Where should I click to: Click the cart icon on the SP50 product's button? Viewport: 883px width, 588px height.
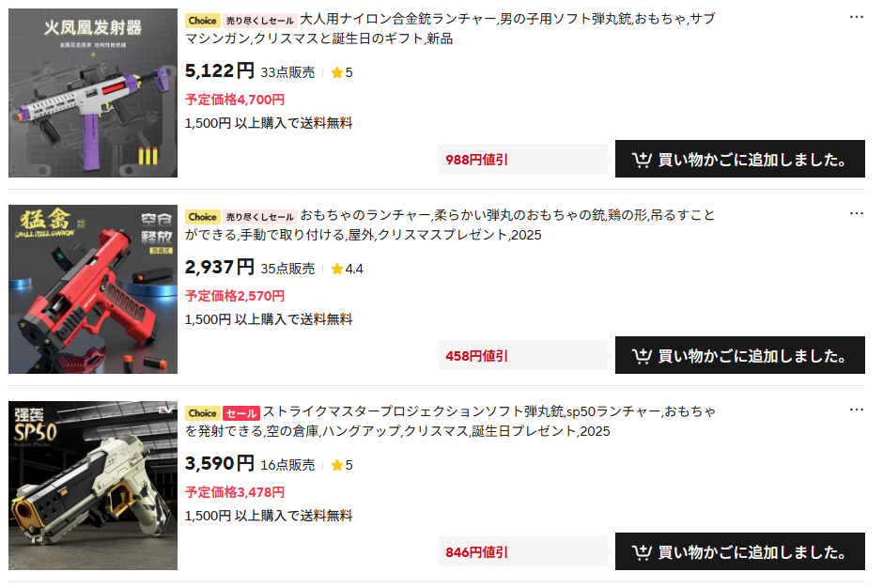(642, 552)
